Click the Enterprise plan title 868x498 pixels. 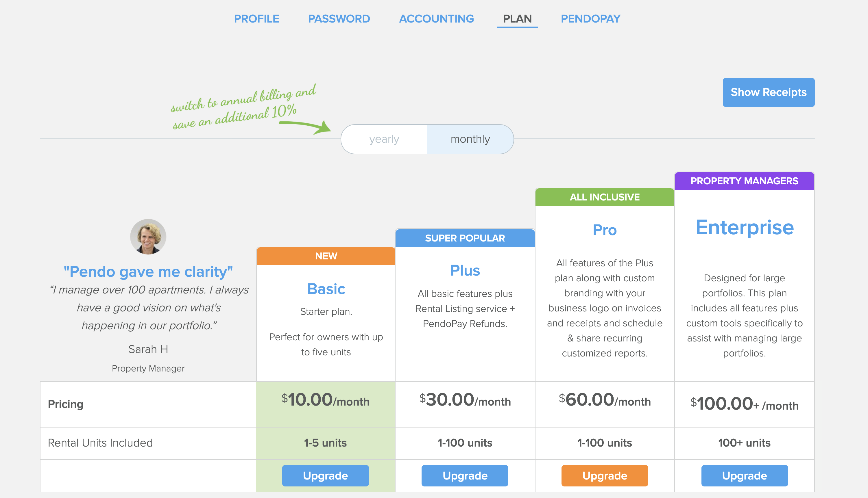point(745,227)
